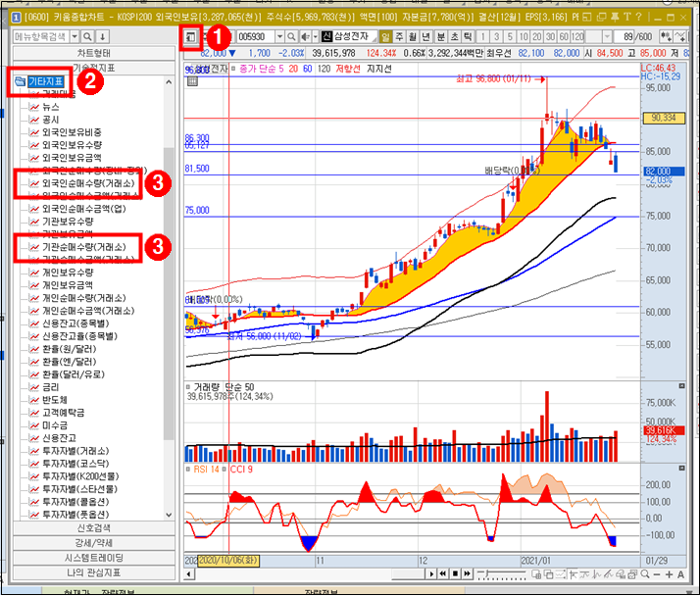Screen dimensions: 700x596
Task: Select the 일 (daily) period toggle
Action: (x=385, y=36)
